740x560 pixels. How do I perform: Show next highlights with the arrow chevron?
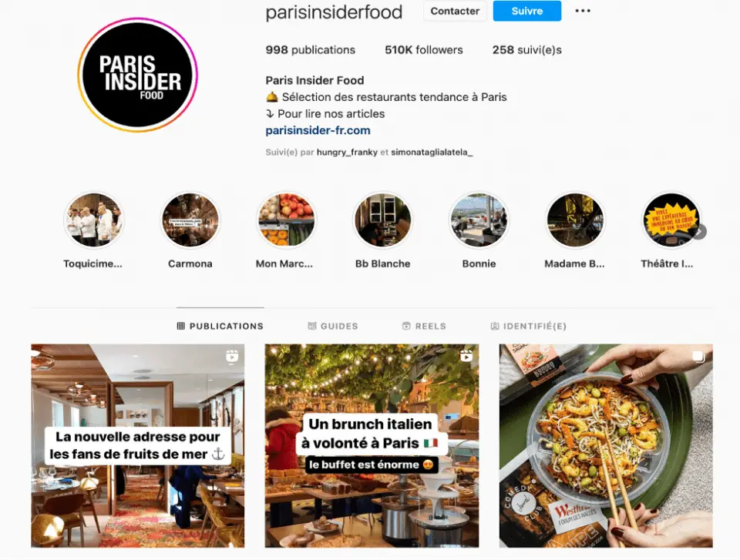click(701, 232)
